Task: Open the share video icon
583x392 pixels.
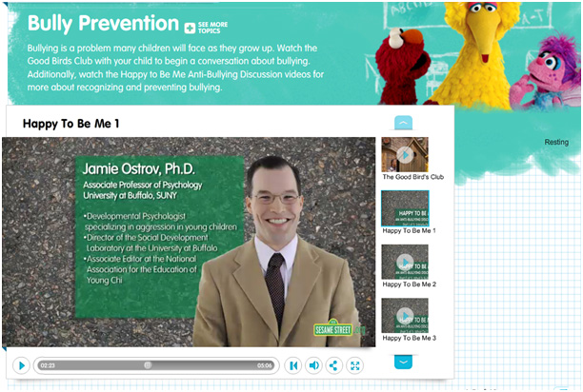Action: tap(333, 365)
